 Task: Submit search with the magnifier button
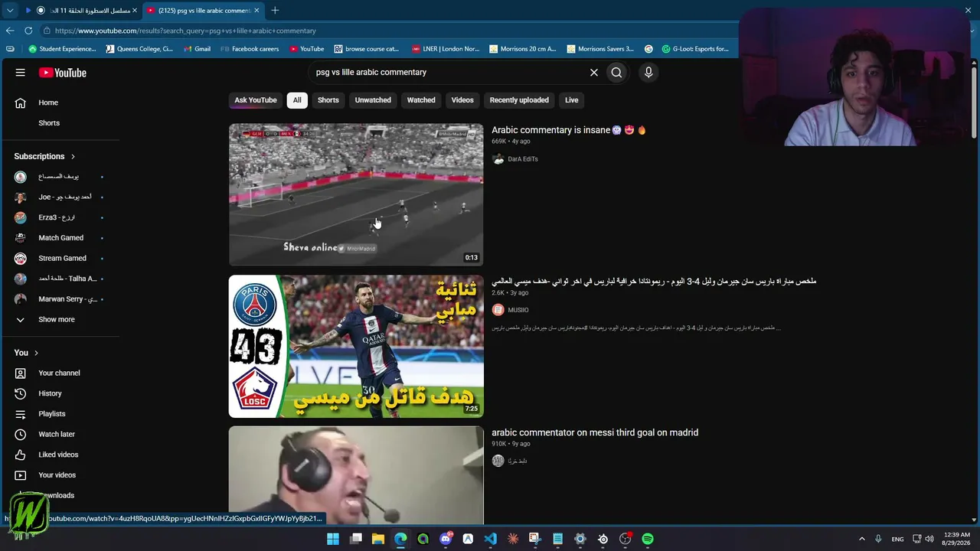point(616,73)
